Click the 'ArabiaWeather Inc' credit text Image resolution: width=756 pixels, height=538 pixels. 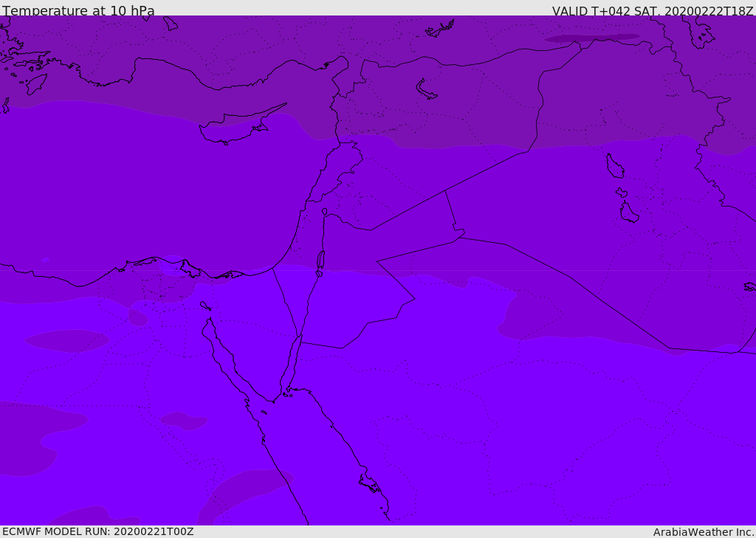coord(704,532)
